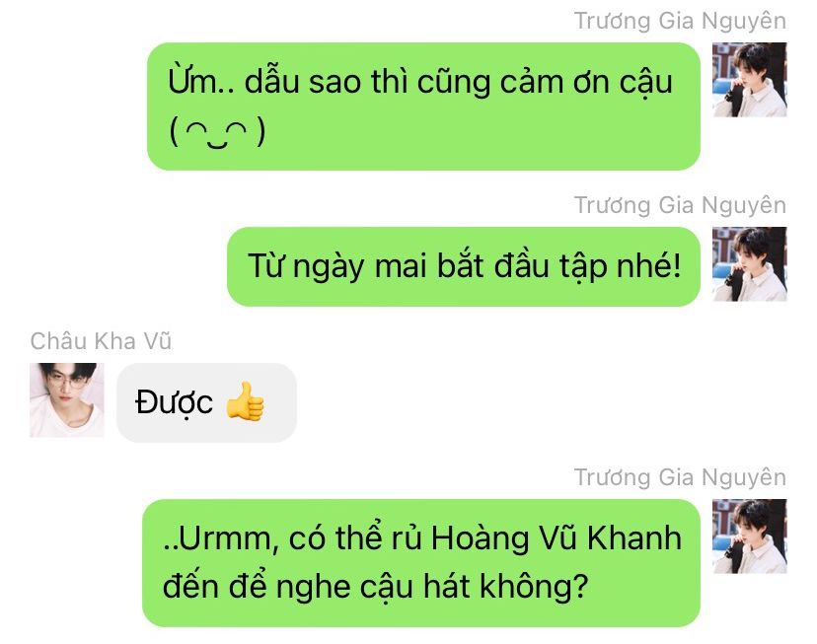Viewport: 817px width, 644px height.
Task: Click the 'Châu Kha Vũ' sender name
Action: point(101,341)
